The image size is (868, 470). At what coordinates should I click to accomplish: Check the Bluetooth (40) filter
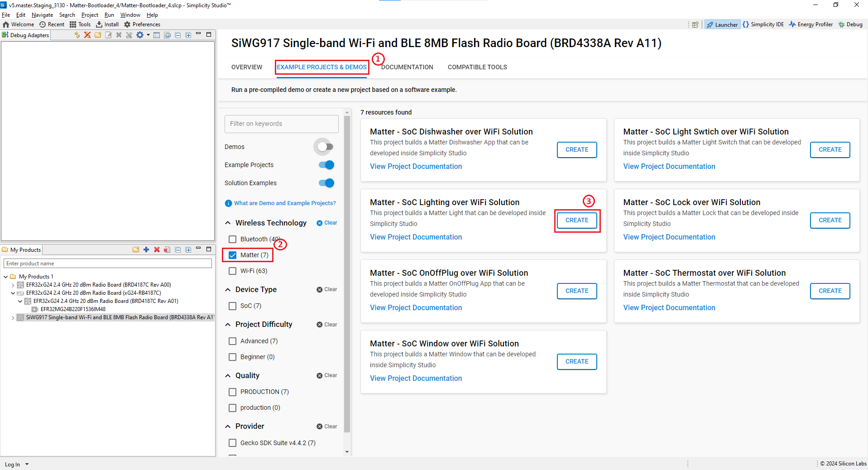(233, 239)
